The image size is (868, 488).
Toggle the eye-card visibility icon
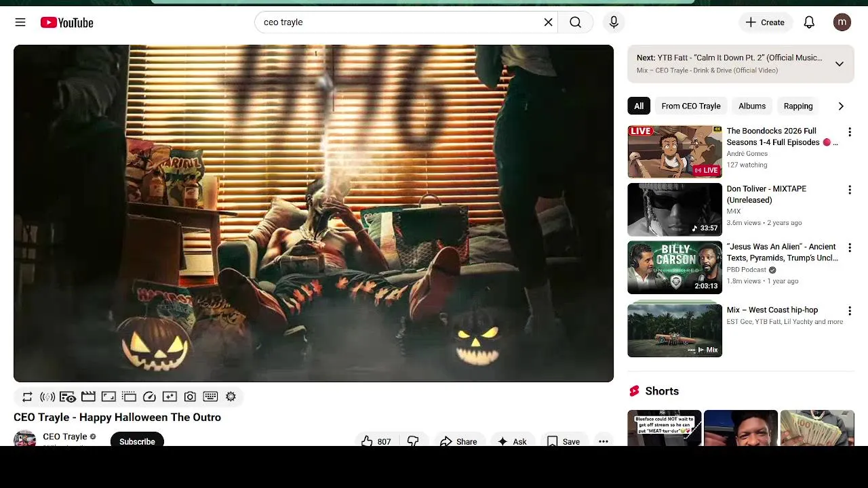click(x=68, y=396)
